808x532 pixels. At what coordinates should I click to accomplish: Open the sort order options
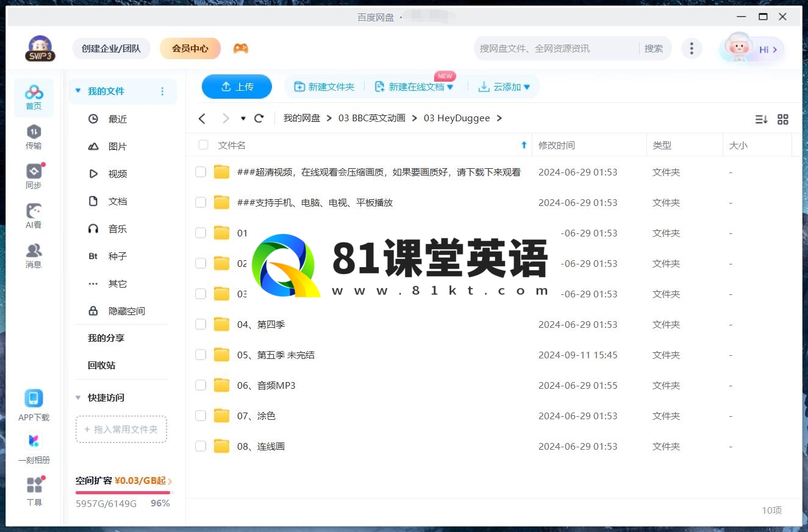point(761,119)
